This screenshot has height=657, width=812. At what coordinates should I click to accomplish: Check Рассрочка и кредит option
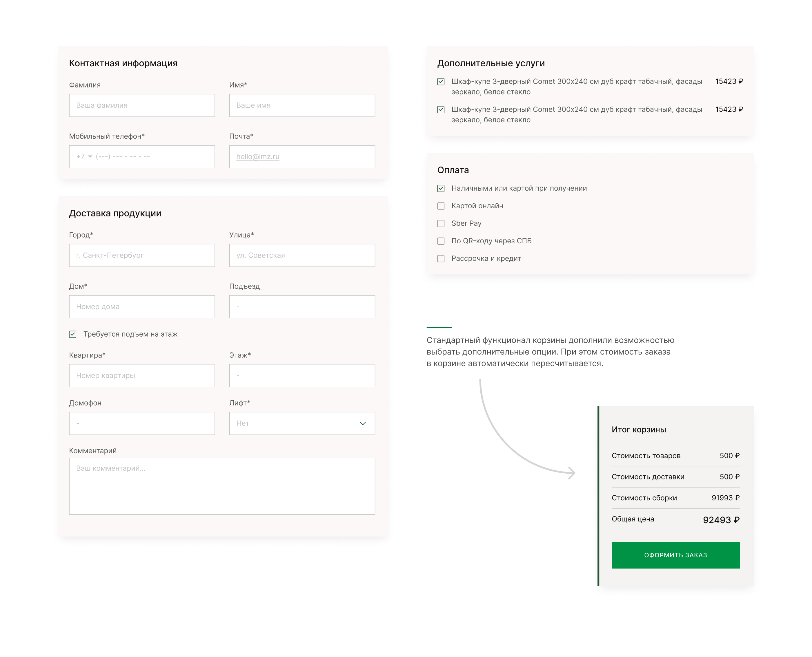(x=440, y=258)
